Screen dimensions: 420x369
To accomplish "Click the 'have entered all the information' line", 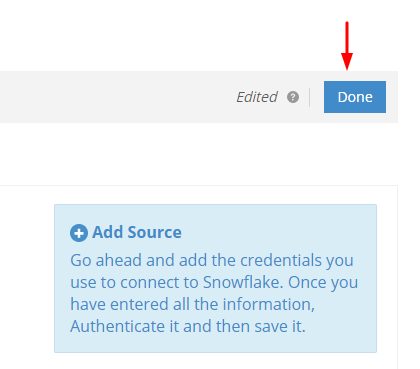I will click(x=192, y=305).
